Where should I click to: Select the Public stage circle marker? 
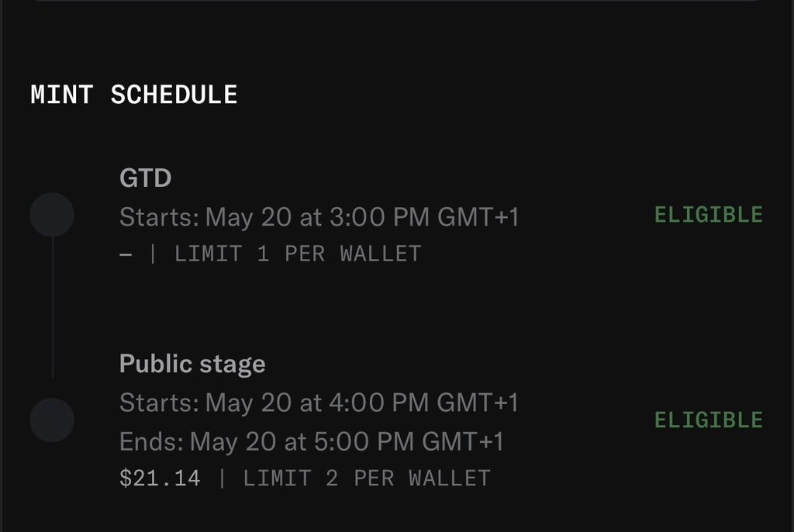pyautogui.click(x=52, y=420)
